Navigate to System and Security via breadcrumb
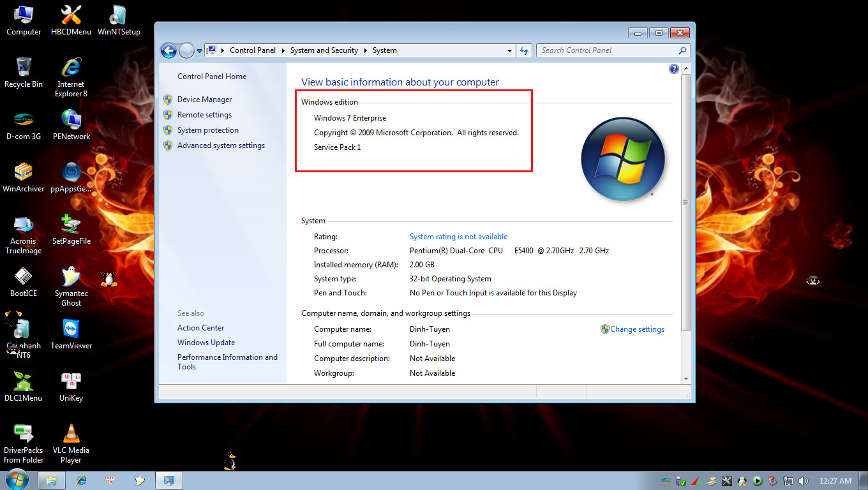 (324, 50)
